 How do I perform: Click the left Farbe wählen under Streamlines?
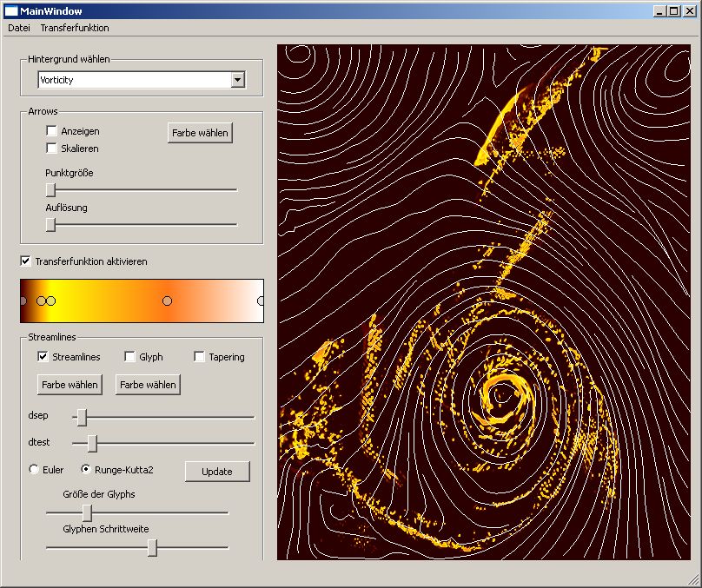point(70,385)
